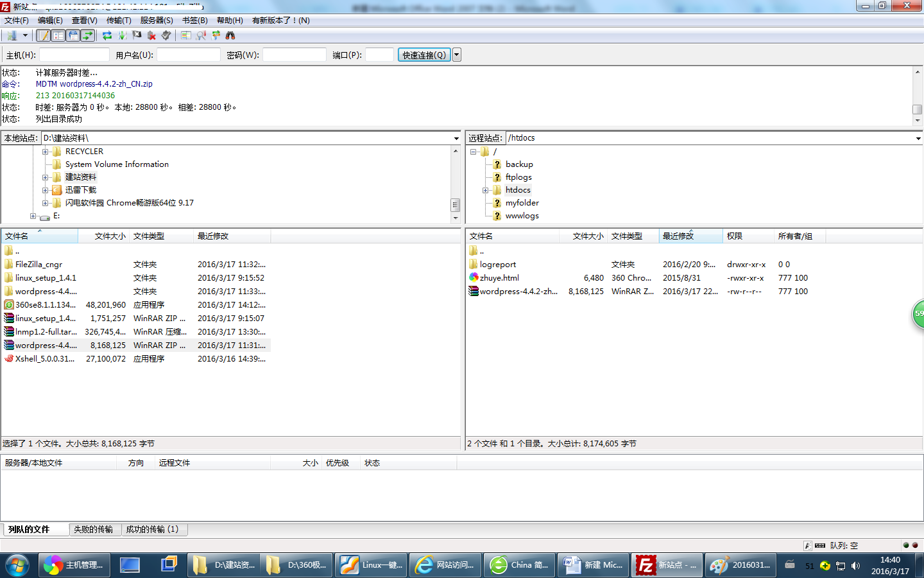Focus the 用户名(U) username field

[x=189, y=55]
